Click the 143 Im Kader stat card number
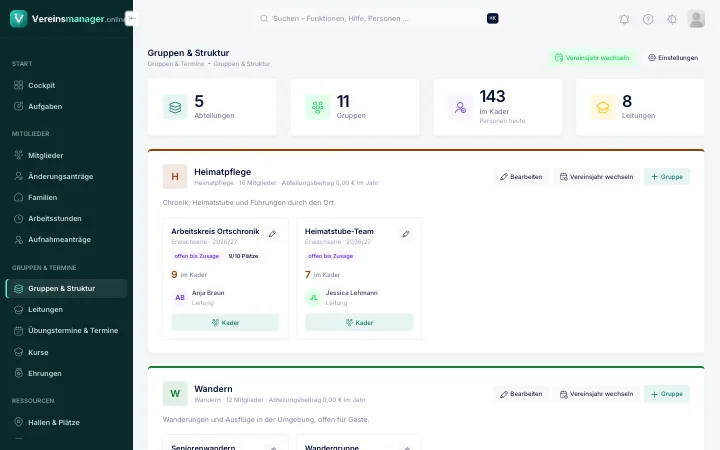720x450 pixels. 492,96
